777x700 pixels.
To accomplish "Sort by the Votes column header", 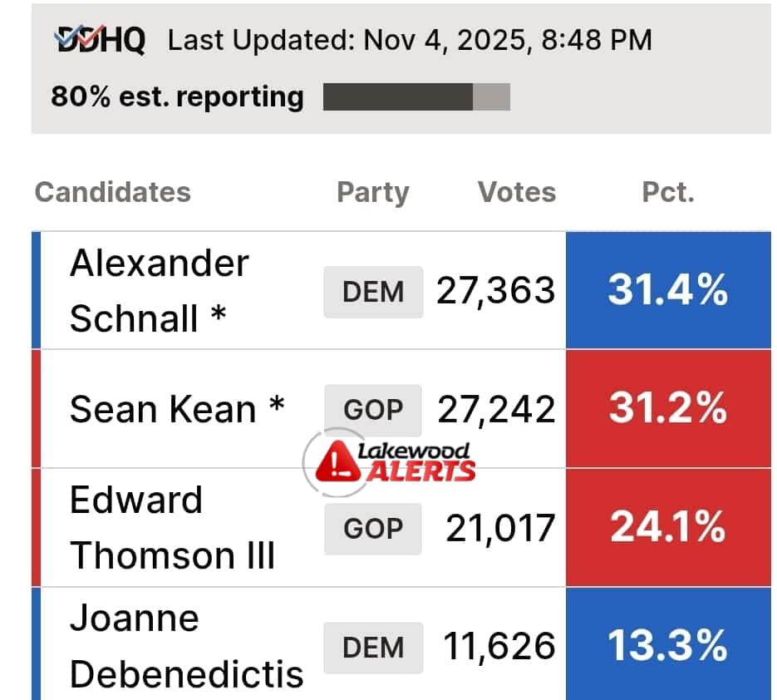I will [516, 192].
